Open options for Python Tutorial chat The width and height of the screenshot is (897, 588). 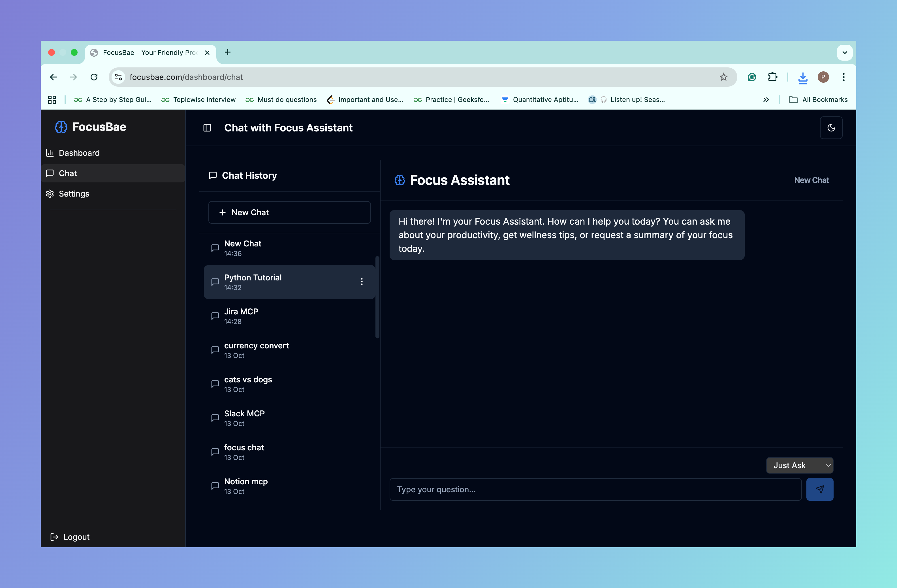click(362, 281)
